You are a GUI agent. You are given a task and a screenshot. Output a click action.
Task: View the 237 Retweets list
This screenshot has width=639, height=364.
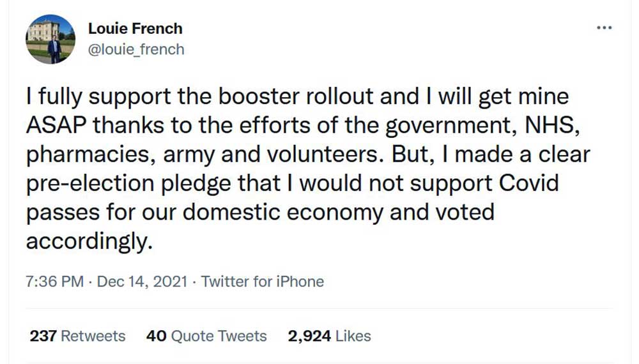pos(77,336)
